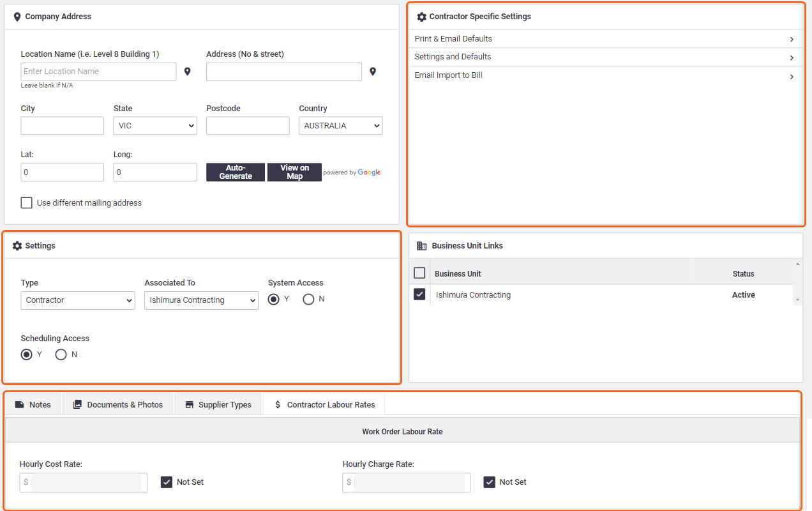Toggle select-all checkbox in Business Unit header
Image resolution: width=812 pixels, height=511 pixels.
[x=419, y=273]
